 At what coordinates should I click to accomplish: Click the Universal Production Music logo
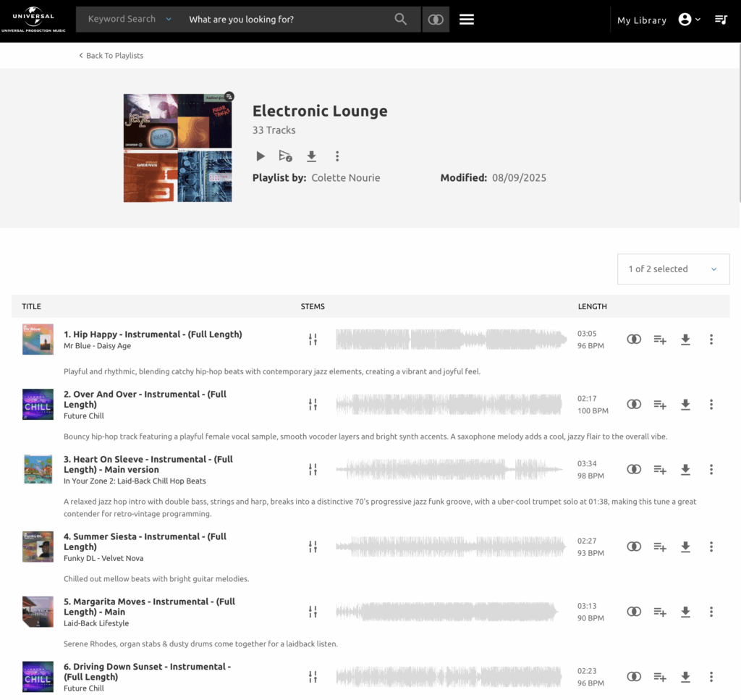pyautogui.click(x=33, y=20)
